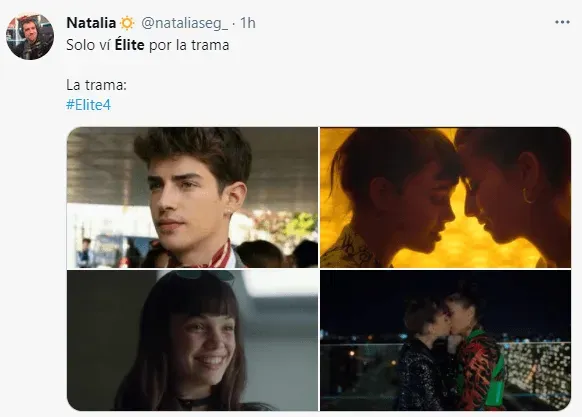Open the smiling girl with bangs image
Screen dimensions: 582x417
point(192,340)
